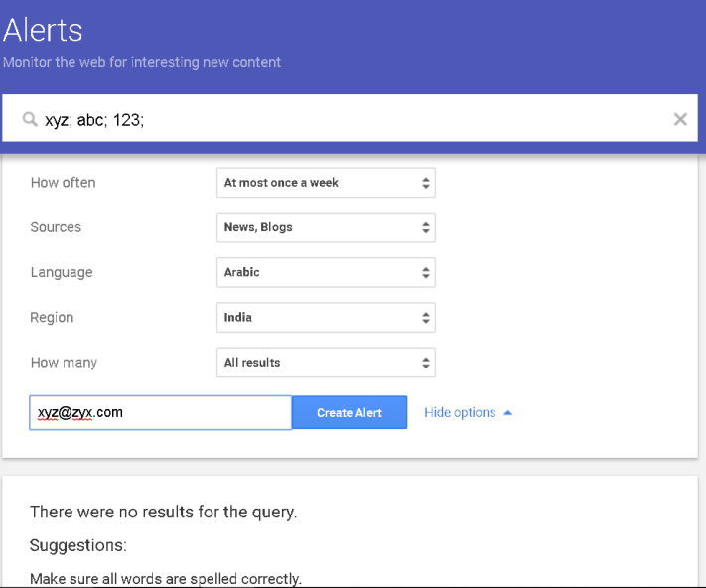Click the alert query search field

350,118
